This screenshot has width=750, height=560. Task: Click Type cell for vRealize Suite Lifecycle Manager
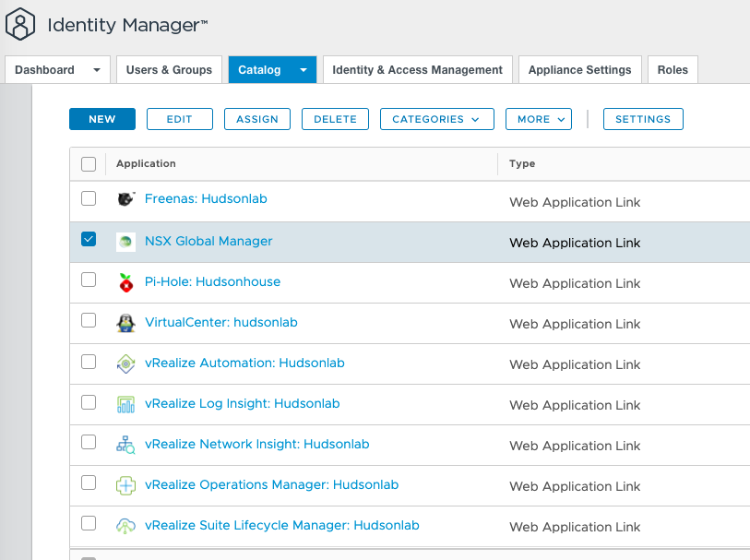point(575,528)
